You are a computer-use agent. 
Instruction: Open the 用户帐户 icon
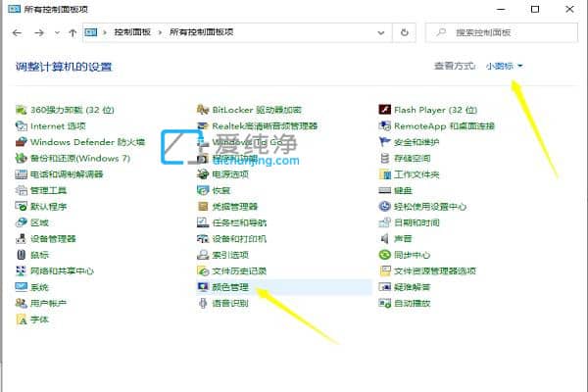tap(21, 303)
